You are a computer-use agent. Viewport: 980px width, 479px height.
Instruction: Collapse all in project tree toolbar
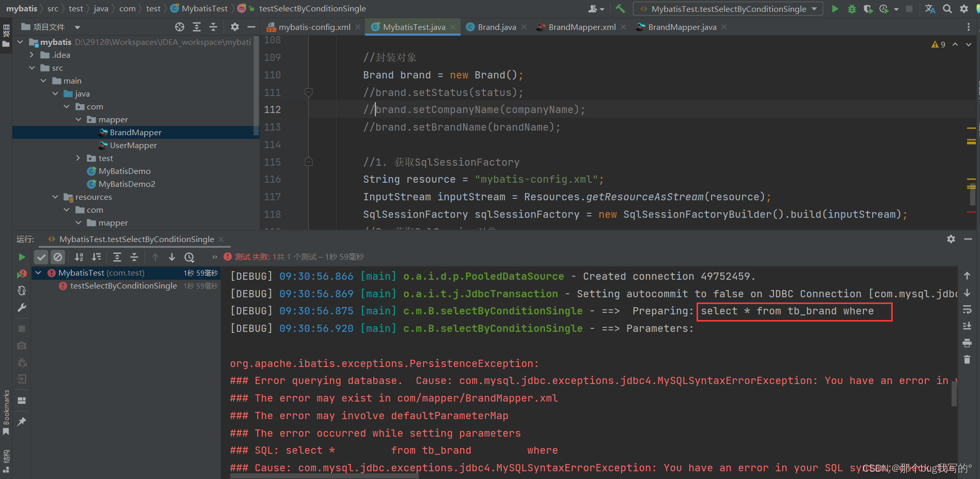coord(213,27)
